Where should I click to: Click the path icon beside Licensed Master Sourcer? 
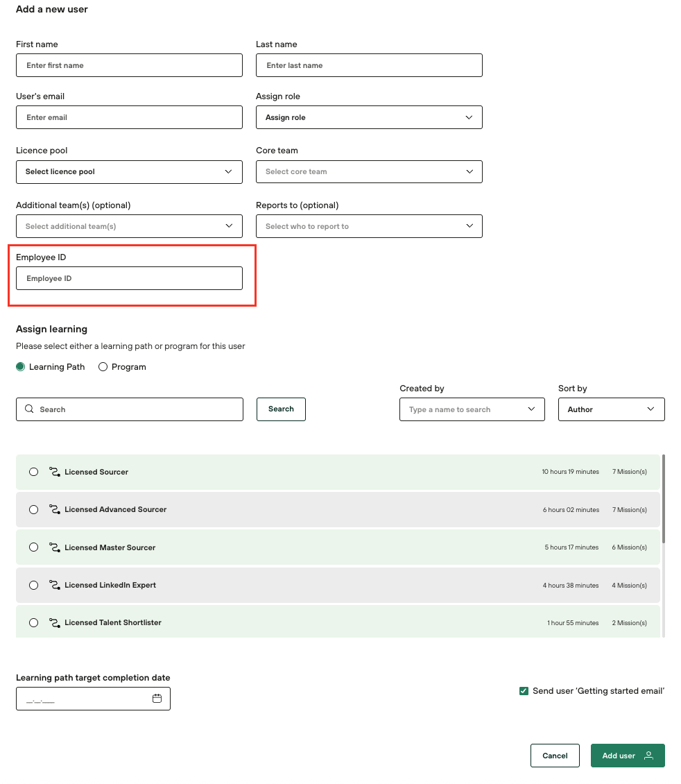click(54, 547)
